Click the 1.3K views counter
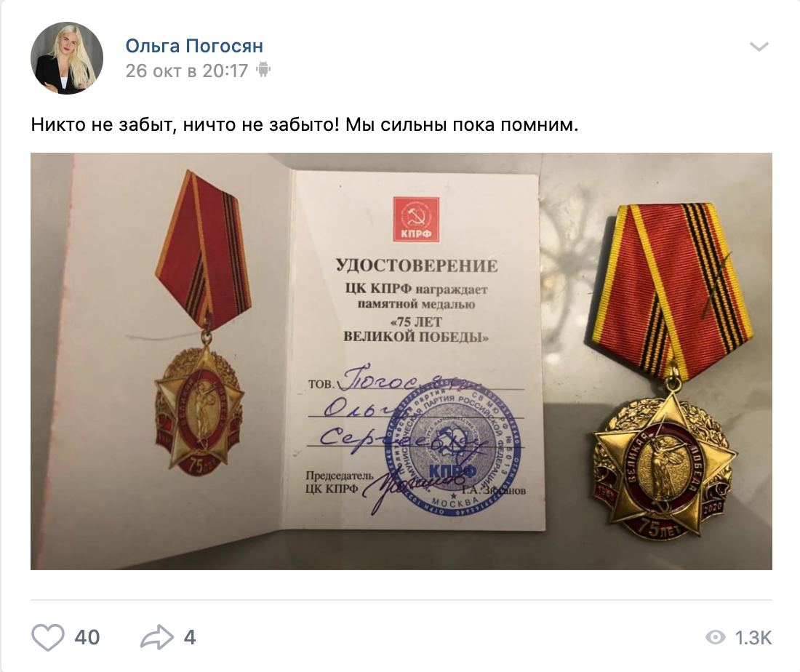Image resolution: width=800 pixels, height=672 pixels. pos(753,637)
